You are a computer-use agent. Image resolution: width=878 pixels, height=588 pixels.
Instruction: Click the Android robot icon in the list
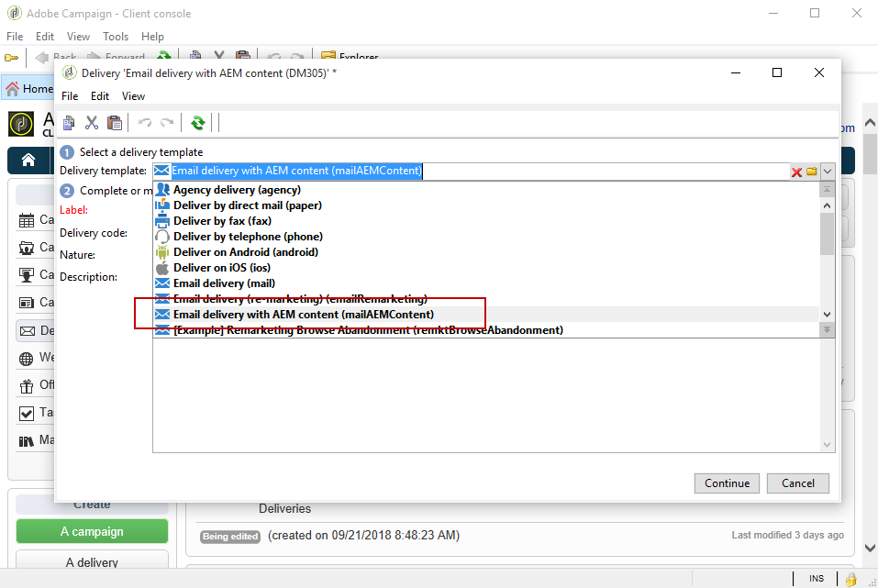point(162,252)
